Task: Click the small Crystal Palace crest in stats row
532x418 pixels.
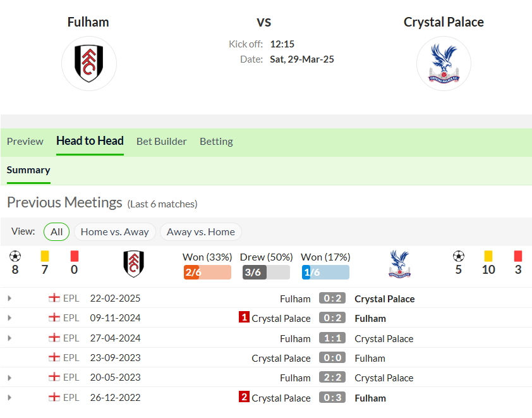Action: point(399,264)
